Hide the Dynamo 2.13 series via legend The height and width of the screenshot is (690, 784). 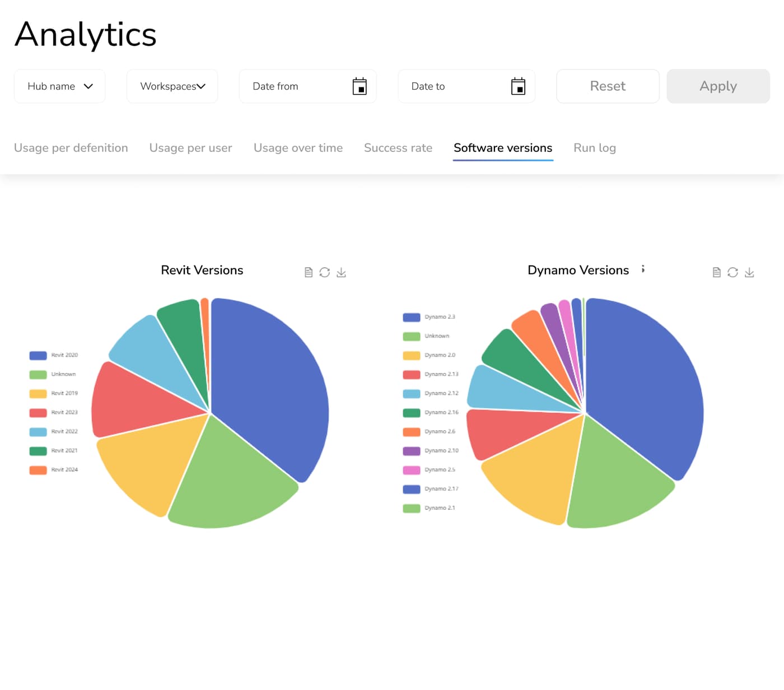click(x=431, y=374)
